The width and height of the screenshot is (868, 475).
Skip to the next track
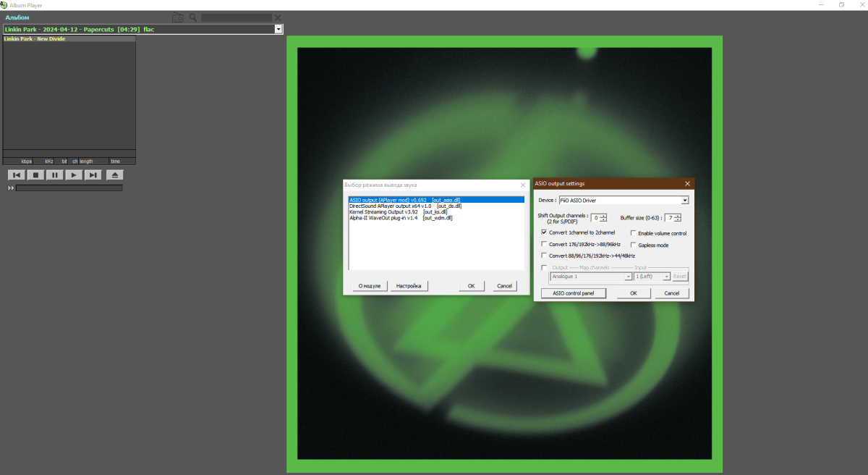[93, 175]
